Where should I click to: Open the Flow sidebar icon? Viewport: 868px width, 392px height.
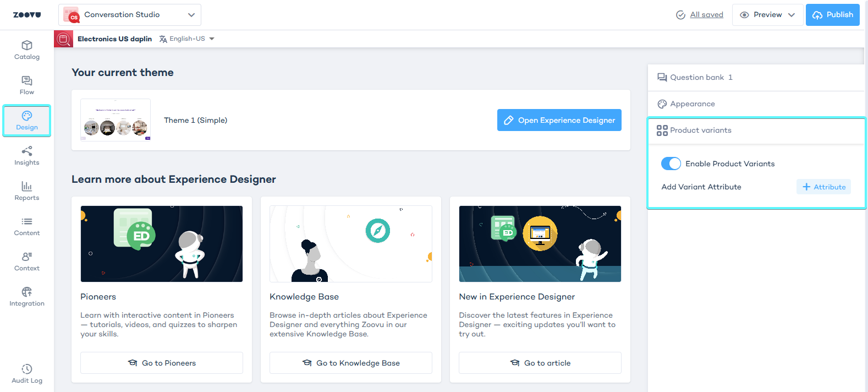26,85
